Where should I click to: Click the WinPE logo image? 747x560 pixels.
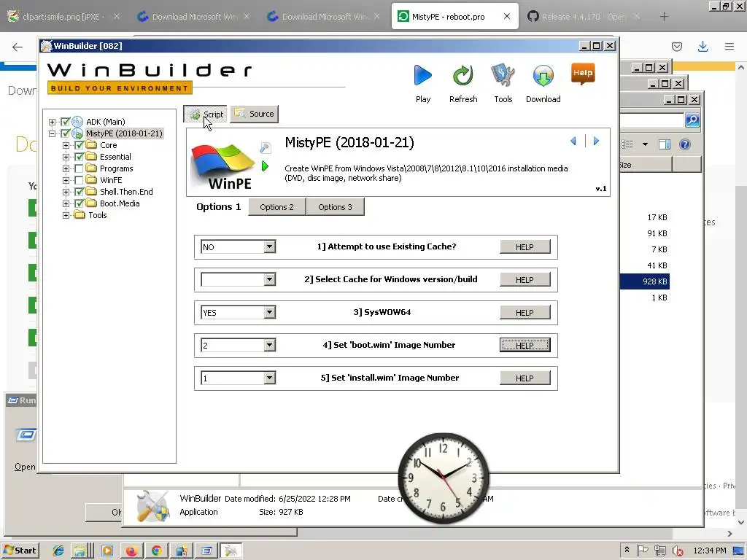223,166
